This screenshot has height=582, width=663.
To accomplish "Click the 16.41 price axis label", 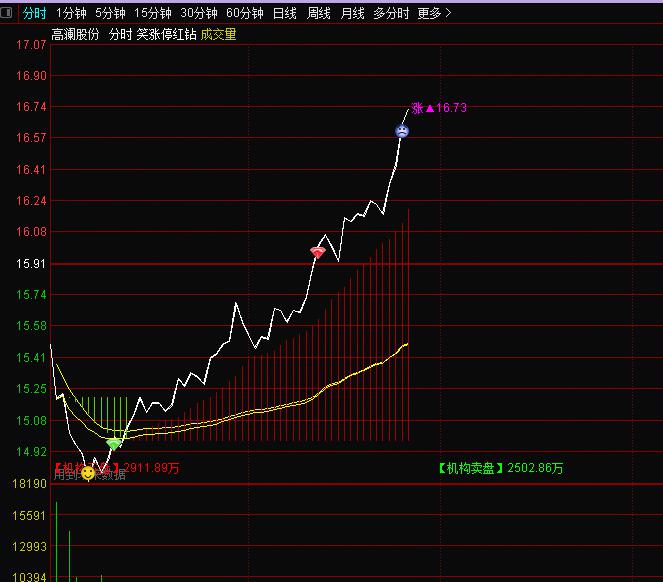I will coord(31,170).
